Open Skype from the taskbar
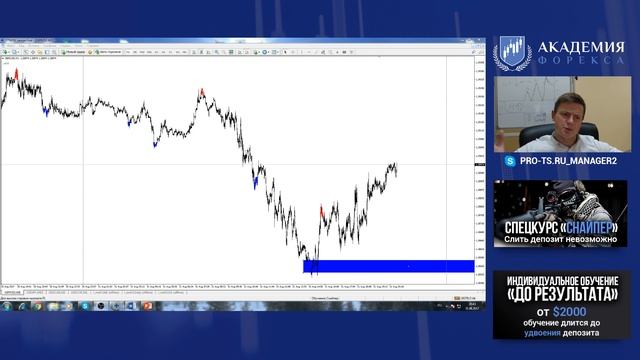 (85, 306)
